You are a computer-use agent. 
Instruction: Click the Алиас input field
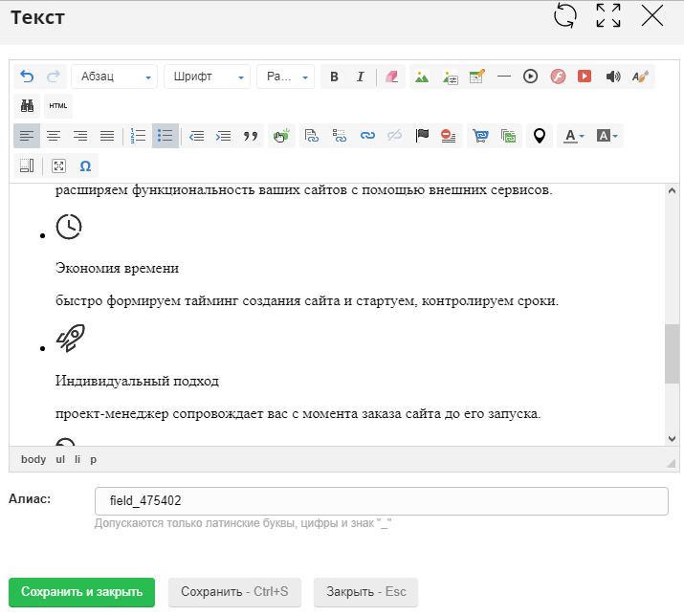[x=381, y=500]
